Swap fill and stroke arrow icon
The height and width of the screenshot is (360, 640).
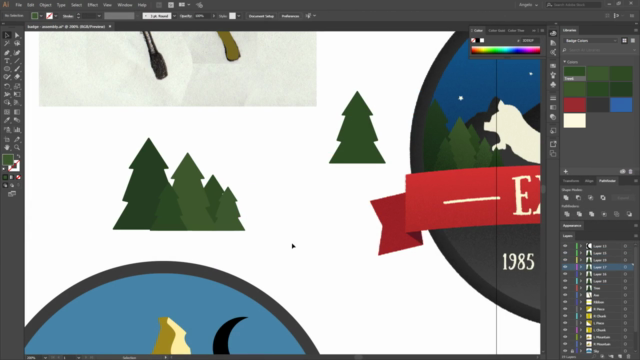(x=18, y=156)
